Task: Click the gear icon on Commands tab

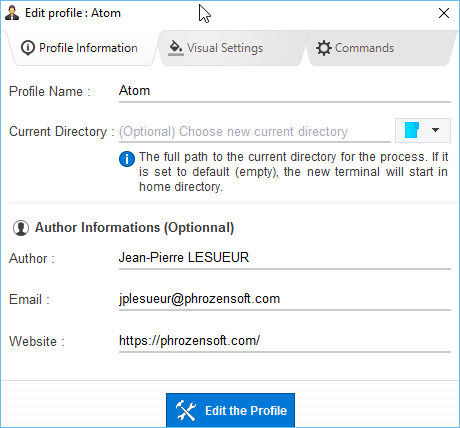Action: [x=324, y=48]
